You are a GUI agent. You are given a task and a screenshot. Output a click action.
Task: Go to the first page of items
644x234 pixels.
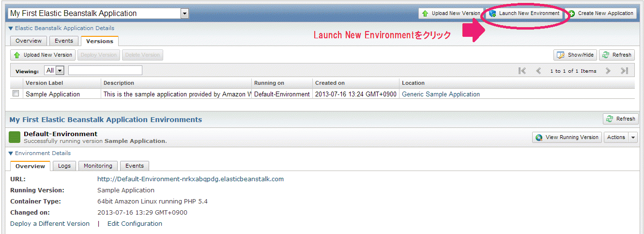pyautogui.click(x=522, y=71)
